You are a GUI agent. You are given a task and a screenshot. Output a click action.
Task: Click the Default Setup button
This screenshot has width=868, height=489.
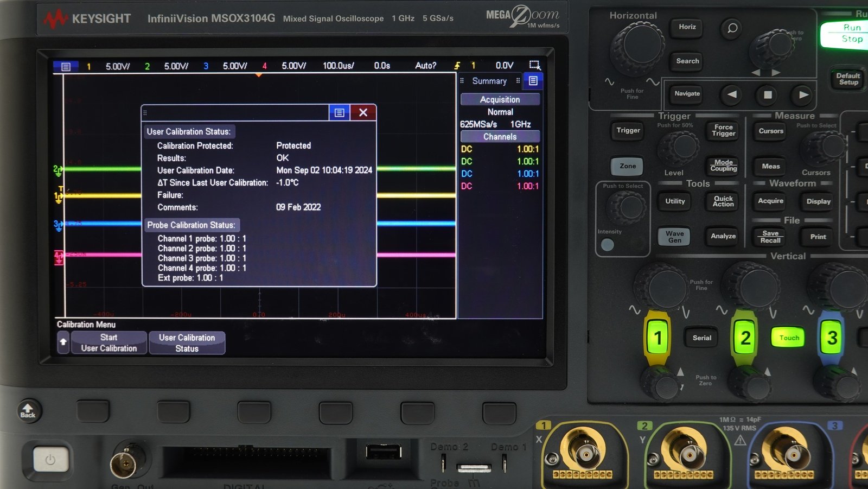tap(848, 79)
